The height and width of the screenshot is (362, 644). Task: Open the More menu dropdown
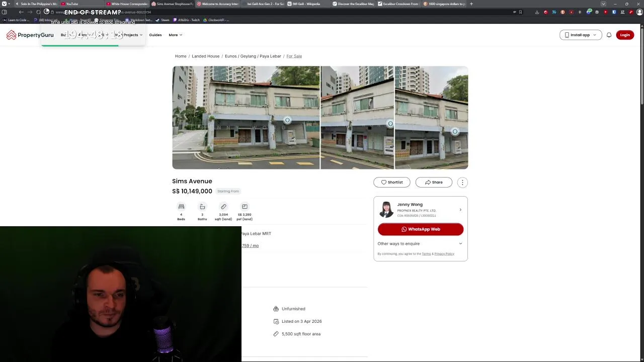175,35
